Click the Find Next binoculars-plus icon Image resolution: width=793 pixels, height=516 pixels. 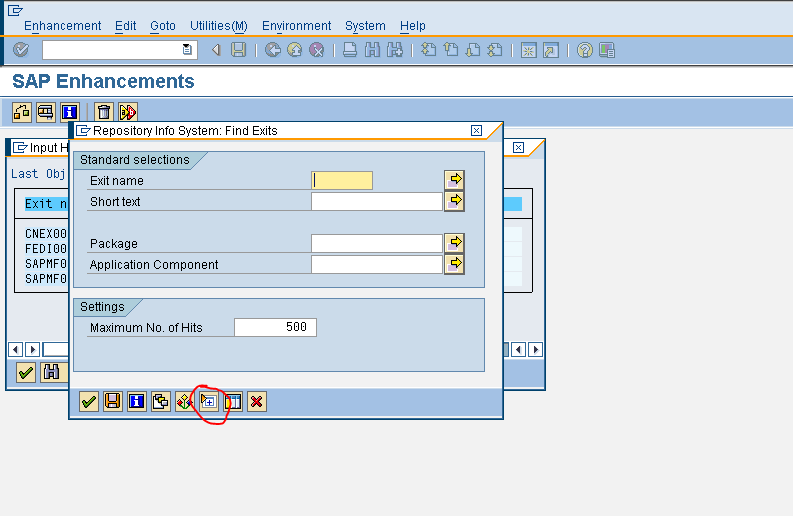394,50
